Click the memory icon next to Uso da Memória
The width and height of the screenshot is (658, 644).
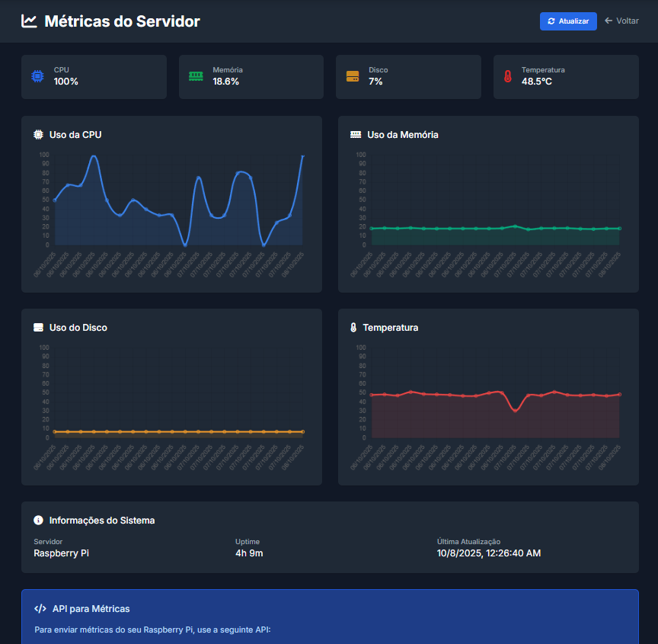pos(356,135)
